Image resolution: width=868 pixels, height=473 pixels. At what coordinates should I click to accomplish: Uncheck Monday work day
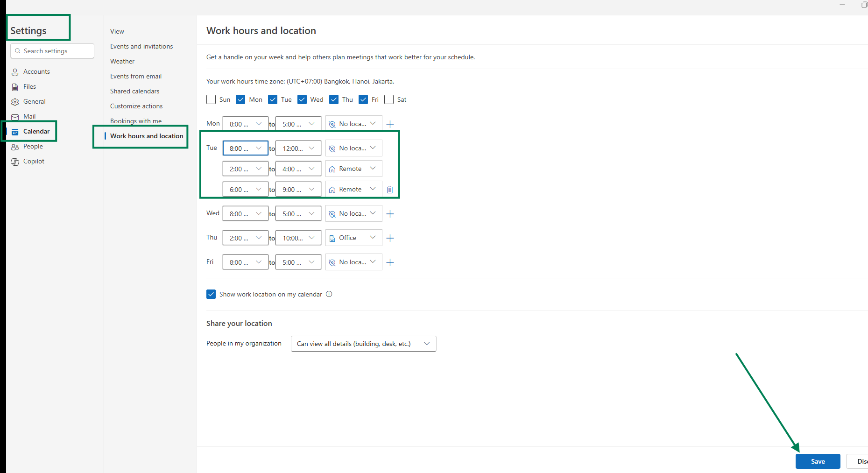(x=241, y=99)
